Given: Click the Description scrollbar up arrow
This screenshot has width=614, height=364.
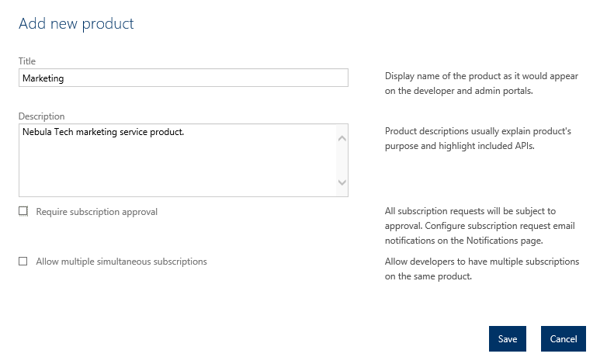Looking at the screenshot, I should coord(342,138).
